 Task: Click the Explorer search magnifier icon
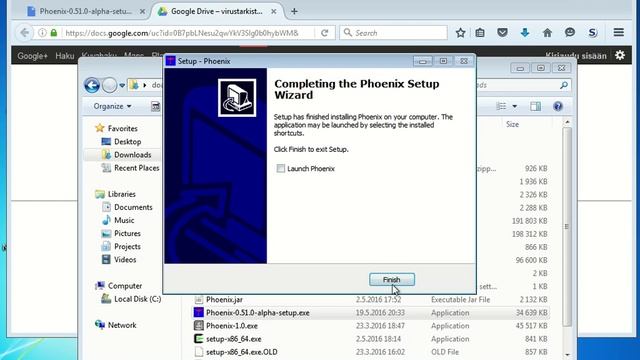pos(564,85)
